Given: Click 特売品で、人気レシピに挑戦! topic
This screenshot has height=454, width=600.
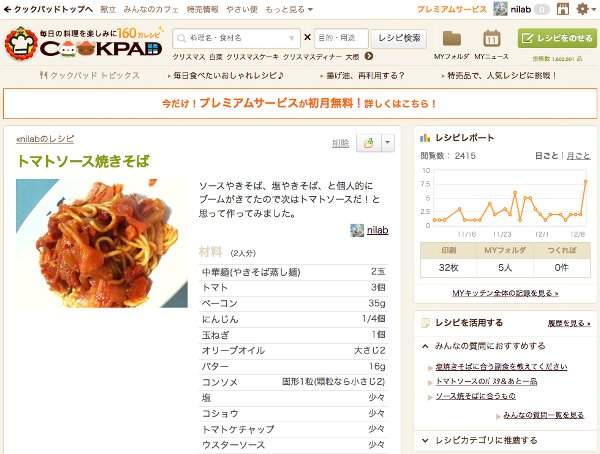Looking at the screenshot, I should coord(502,76).
